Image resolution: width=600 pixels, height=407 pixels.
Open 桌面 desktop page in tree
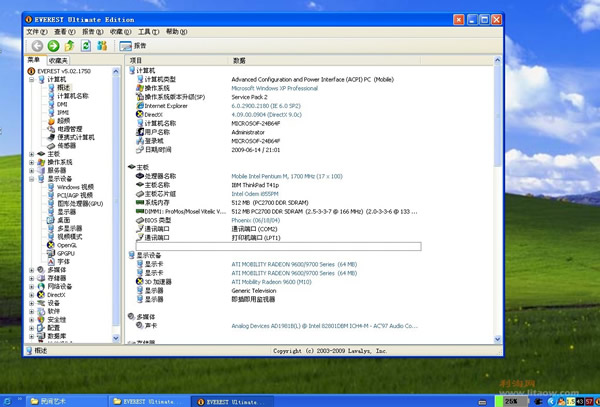click(64, 220)
